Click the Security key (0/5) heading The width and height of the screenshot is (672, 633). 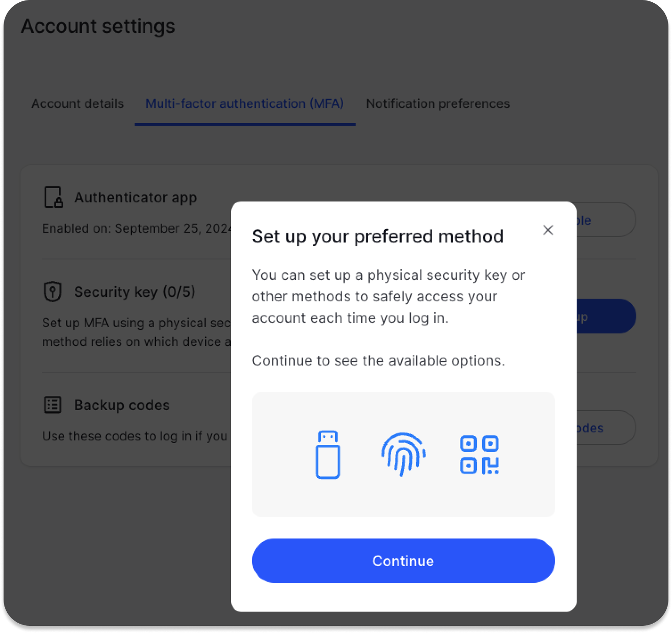coord(135,292)
